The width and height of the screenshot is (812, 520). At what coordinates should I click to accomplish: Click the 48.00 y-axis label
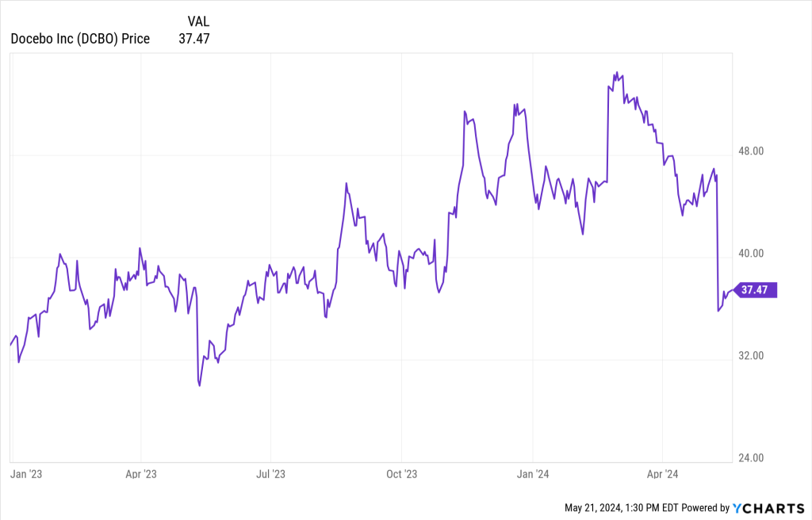click(x=752, y=151)
